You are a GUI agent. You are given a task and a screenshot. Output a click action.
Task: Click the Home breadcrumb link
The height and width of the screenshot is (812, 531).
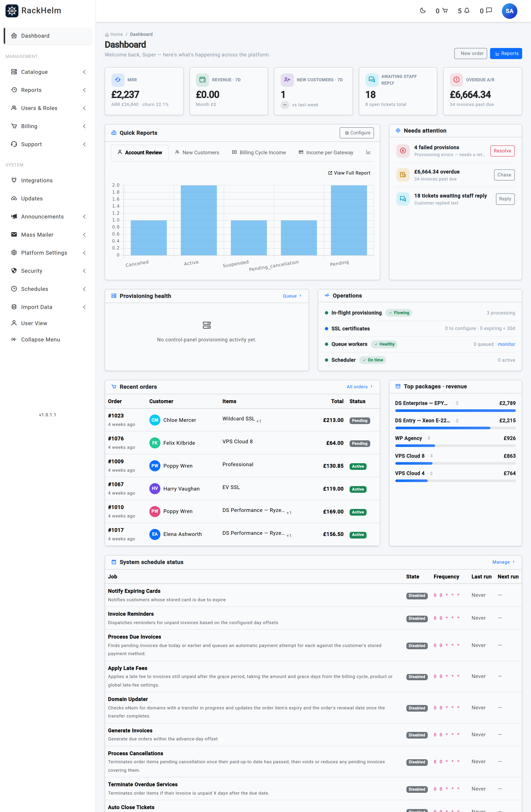(114, 34)
